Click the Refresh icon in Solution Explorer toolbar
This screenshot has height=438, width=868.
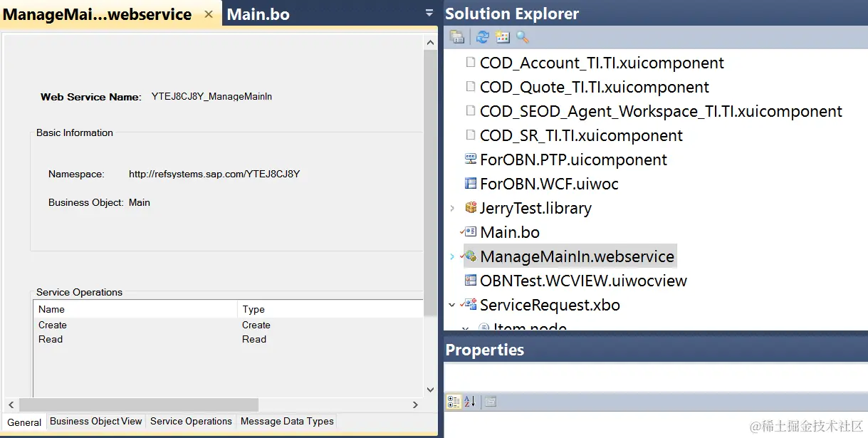coord(482,37)
